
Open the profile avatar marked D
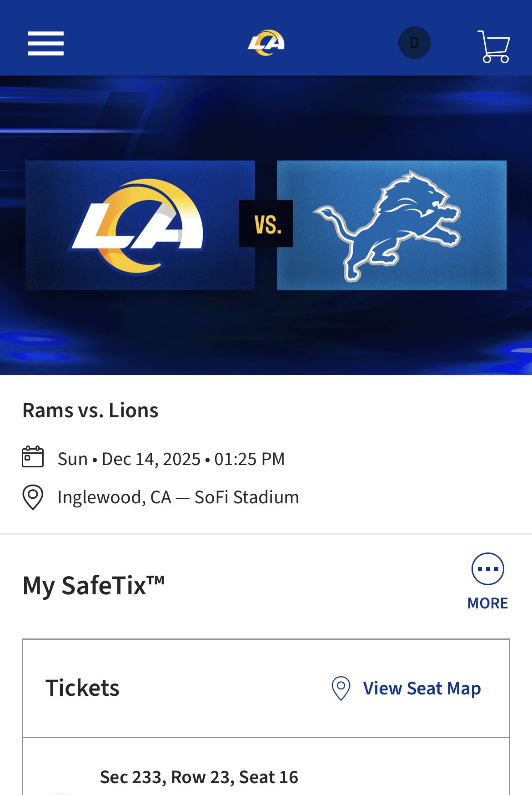pos(413,42)
